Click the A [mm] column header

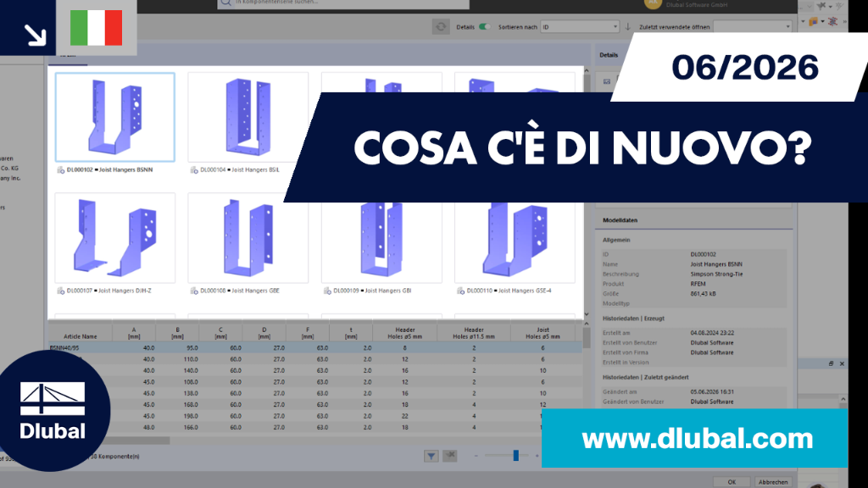tap(134, 332)
